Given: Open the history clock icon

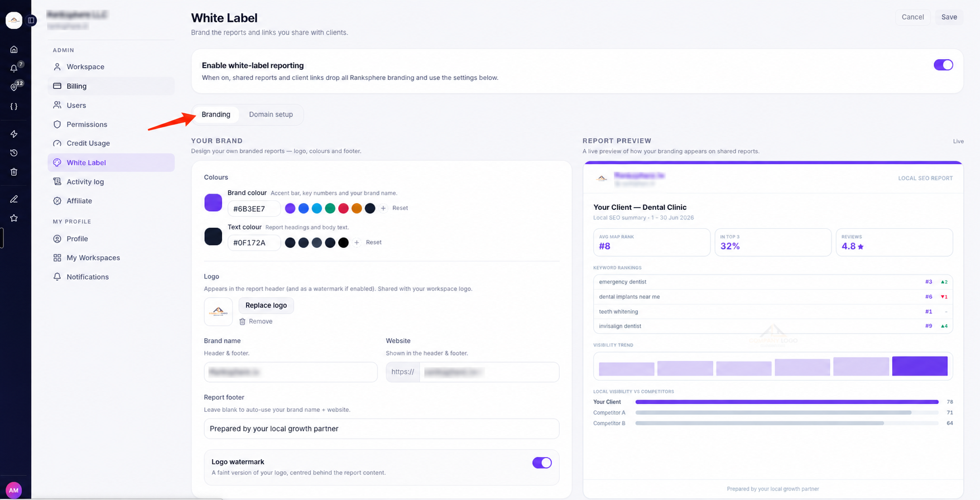Looking at the screenshot, I should point(14,153).
